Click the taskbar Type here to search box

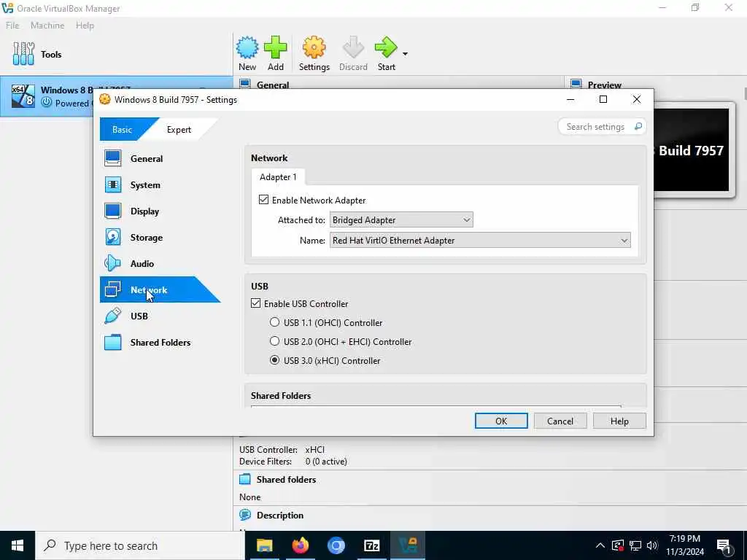[140, 545]
